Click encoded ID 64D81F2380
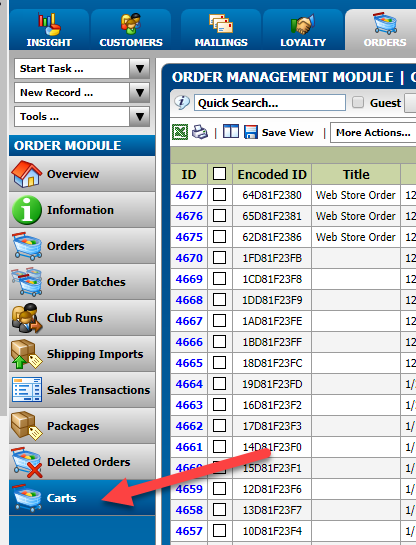Screen dimensions: 416x545 click(272, 195)
